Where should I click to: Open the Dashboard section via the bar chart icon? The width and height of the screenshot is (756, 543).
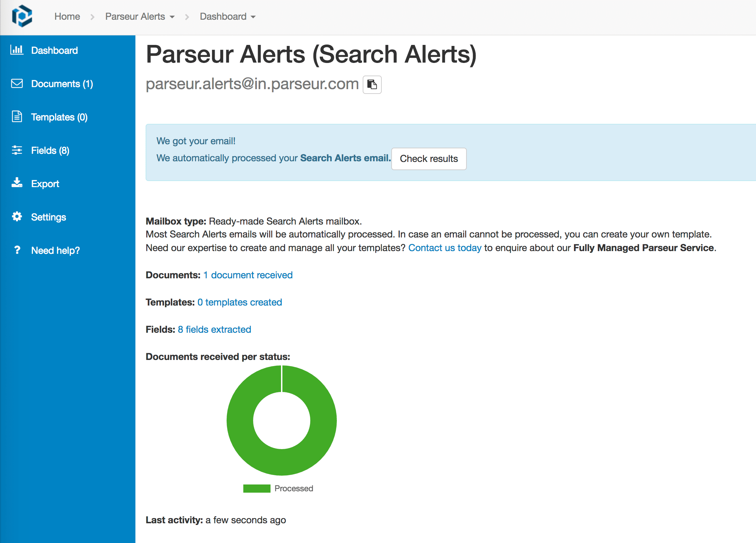coord(17,50)
